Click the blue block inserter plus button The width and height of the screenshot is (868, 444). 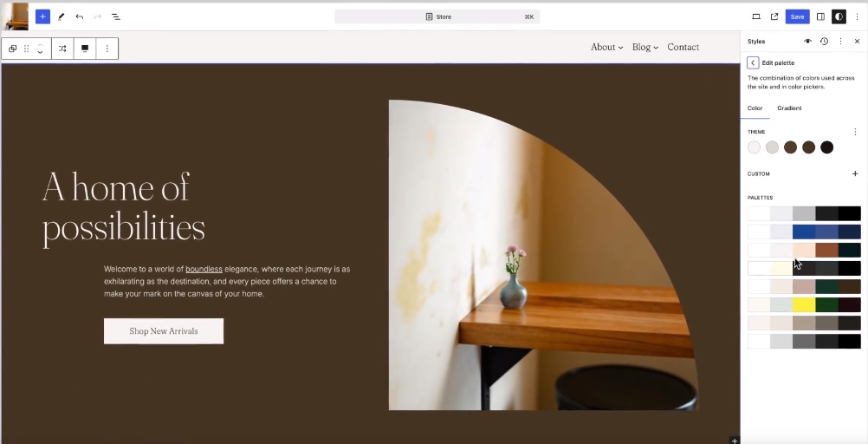[42, 16]
